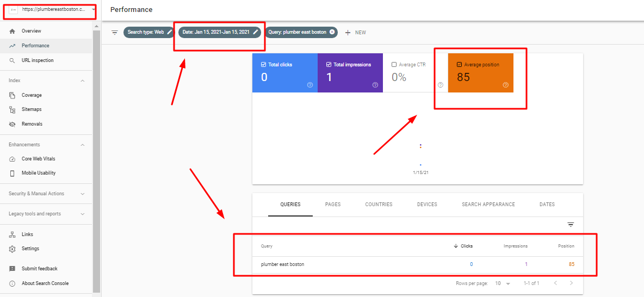
Task: Click the Position column header
Action: click(566, 246)
